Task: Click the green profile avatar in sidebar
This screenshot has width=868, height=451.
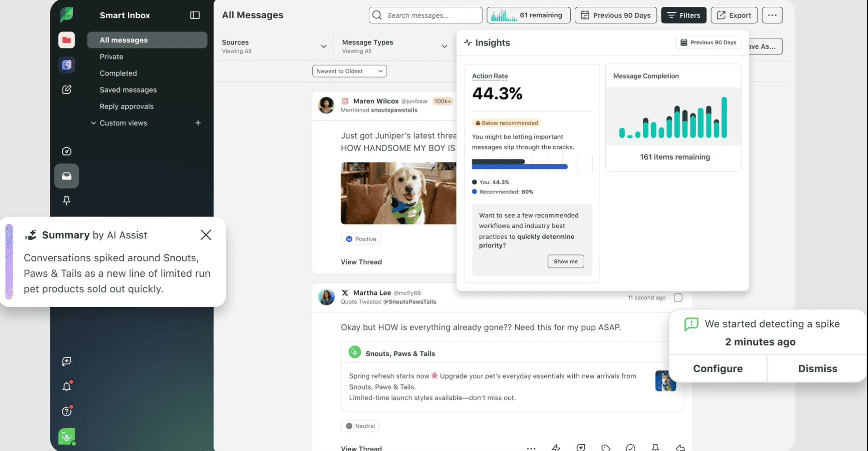Action: pos(67,436)
